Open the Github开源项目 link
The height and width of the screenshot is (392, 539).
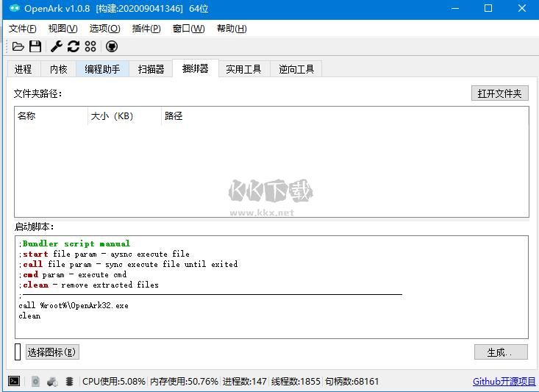point(504,382)
